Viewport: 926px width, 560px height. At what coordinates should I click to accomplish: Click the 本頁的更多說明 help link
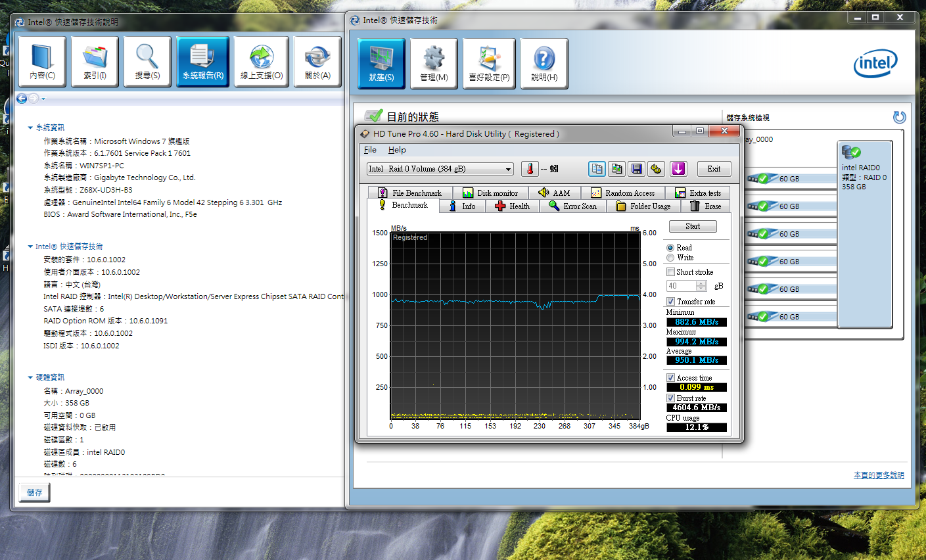878,475
